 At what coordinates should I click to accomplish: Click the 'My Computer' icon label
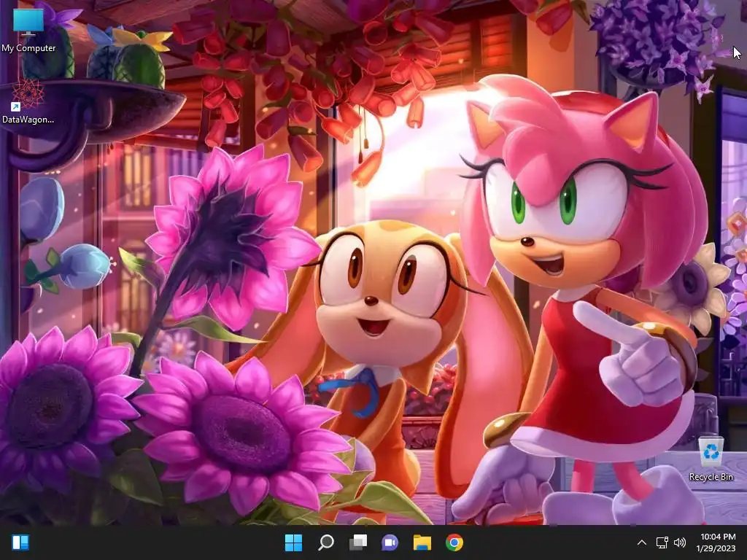tap(28, 48)
